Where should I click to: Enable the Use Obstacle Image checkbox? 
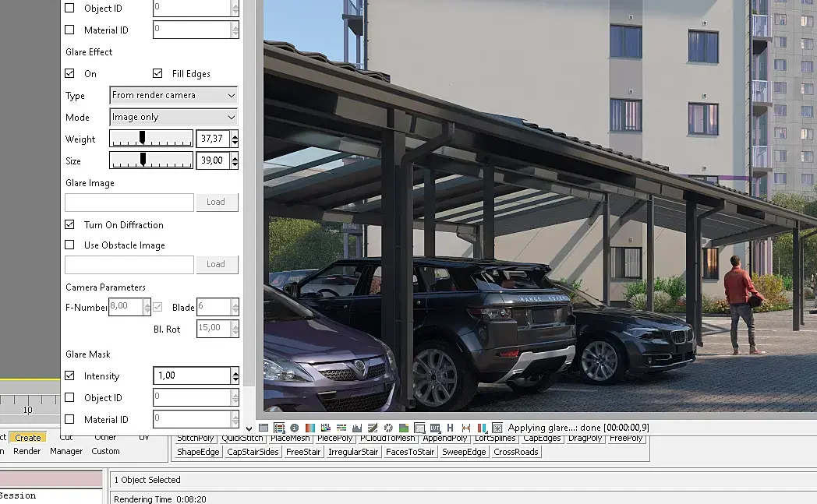click(69, 245)
